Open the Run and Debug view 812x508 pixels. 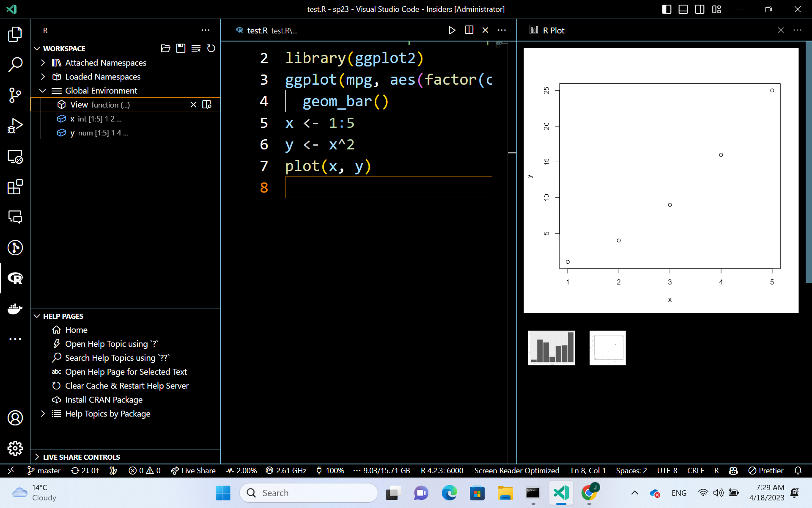(15, 126)
